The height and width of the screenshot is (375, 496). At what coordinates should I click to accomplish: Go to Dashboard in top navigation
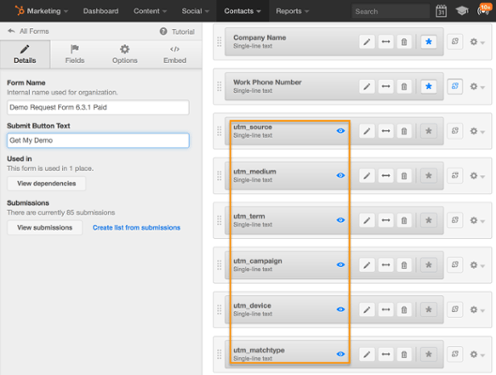(101, 11)
